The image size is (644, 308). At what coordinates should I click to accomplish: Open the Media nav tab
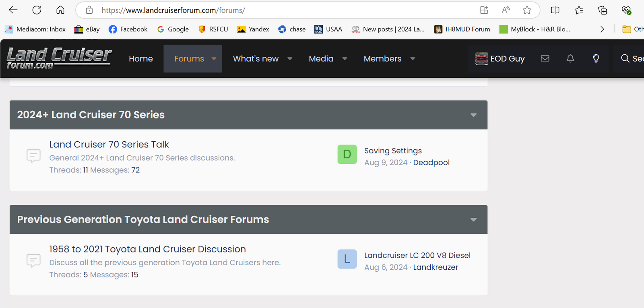point(321,58)
